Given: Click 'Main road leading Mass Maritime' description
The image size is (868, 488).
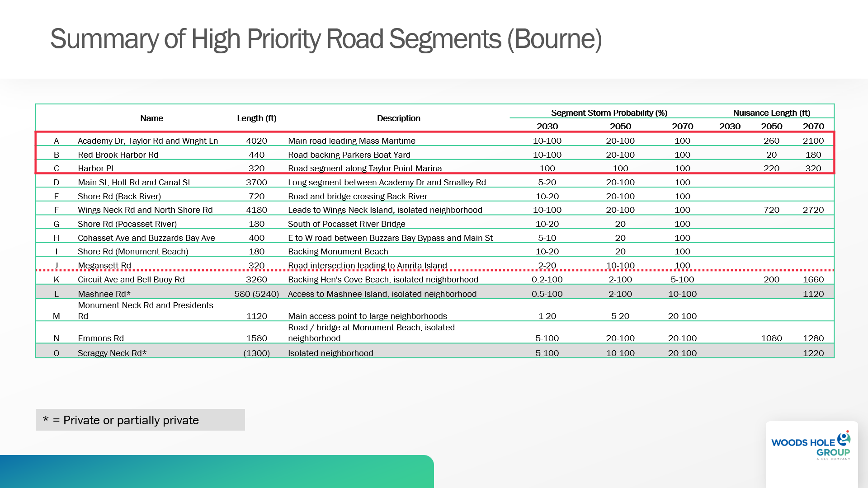Looking at the screenshot, I should click(x=352, y=141).
